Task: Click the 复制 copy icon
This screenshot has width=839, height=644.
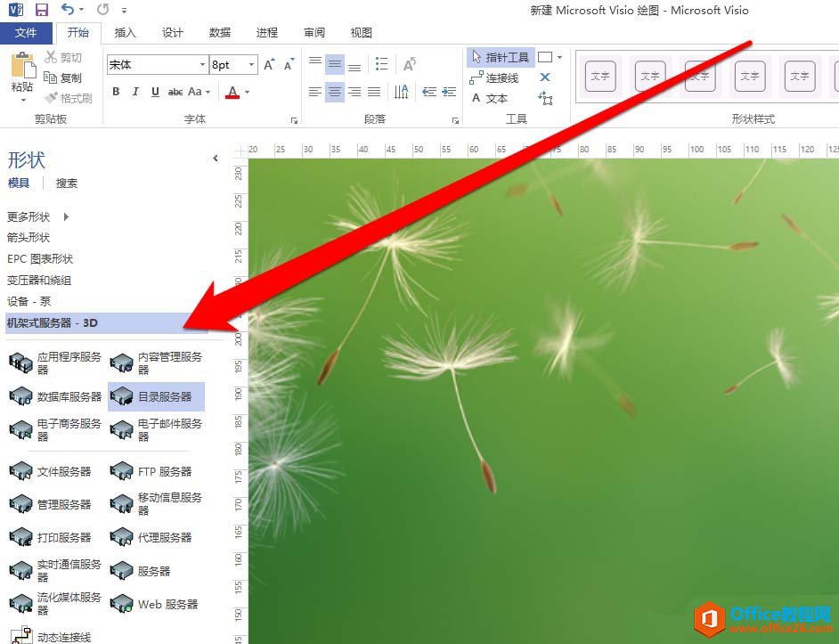Action: pos(52,77)
